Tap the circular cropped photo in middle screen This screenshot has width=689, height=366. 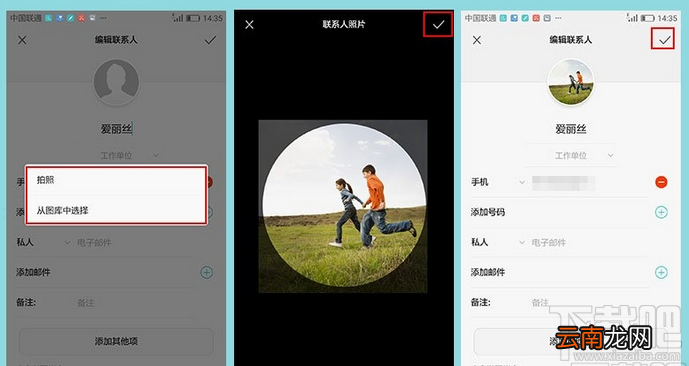point(344,205)
